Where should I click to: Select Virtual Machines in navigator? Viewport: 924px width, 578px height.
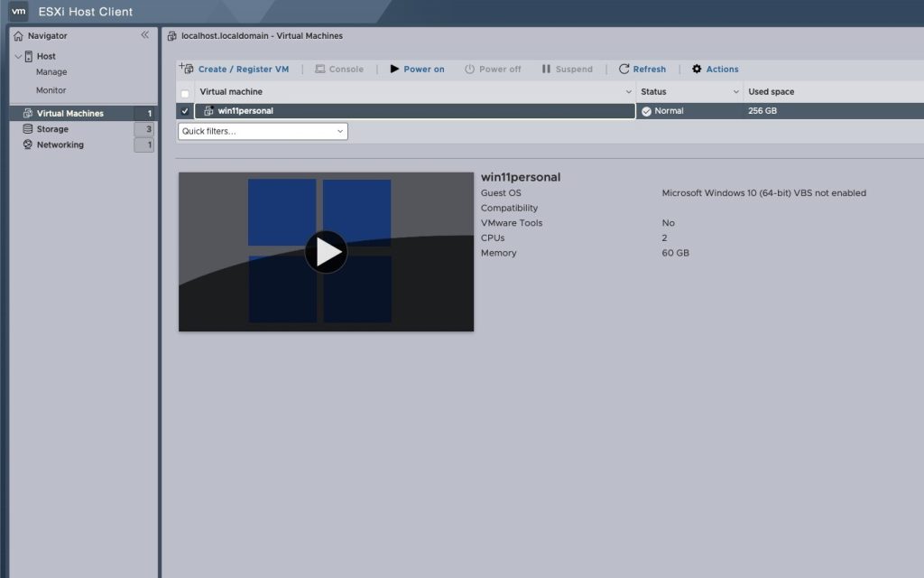[70, 113]
